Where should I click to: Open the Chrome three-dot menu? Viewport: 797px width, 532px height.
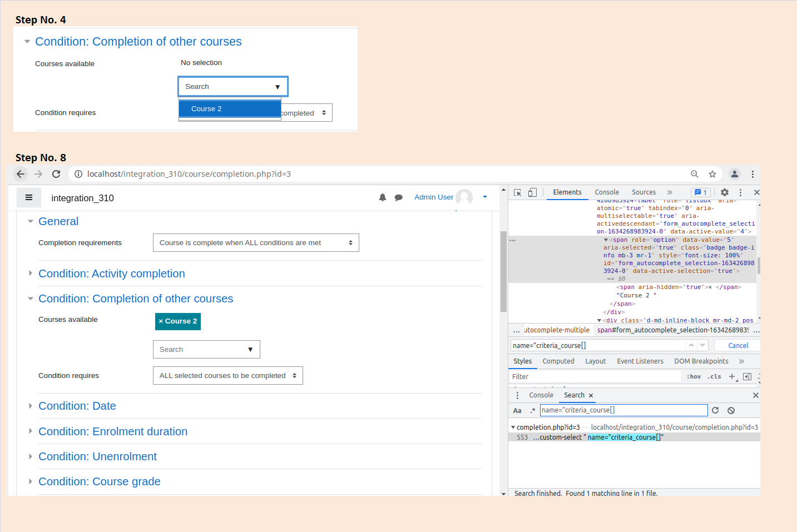point(753,174)
